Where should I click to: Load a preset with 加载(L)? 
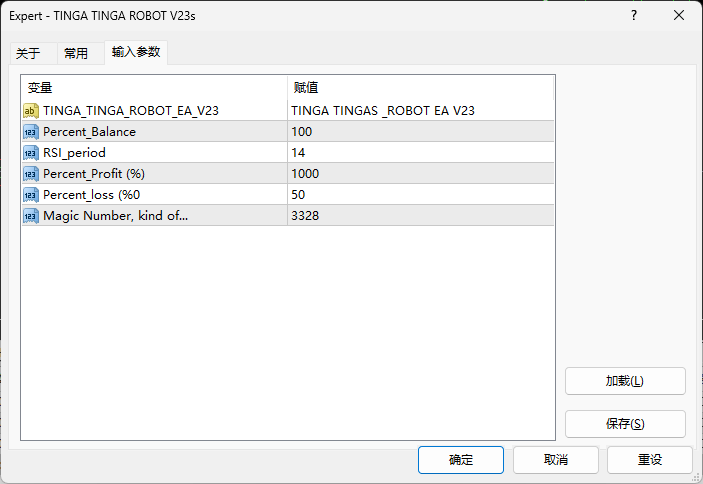(625, 381)
